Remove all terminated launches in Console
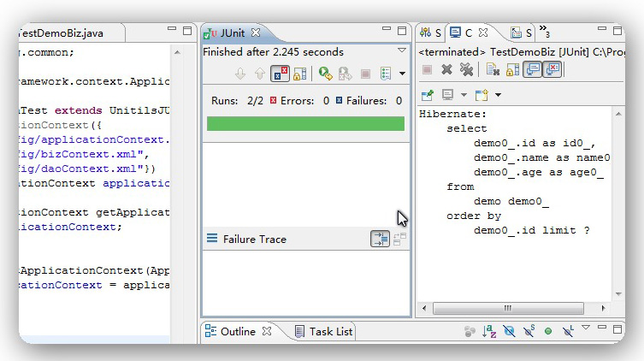 [466, 70]
